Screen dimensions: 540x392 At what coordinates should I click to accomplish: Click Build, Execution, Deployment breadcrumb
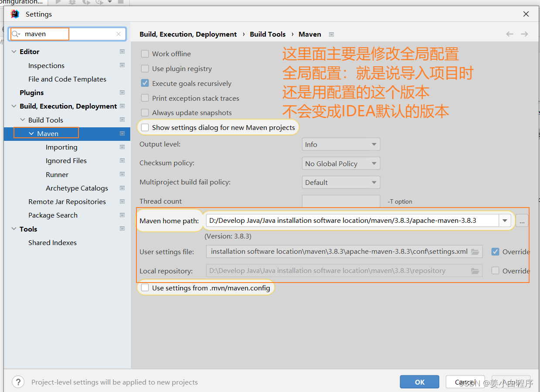click(188, 34)
